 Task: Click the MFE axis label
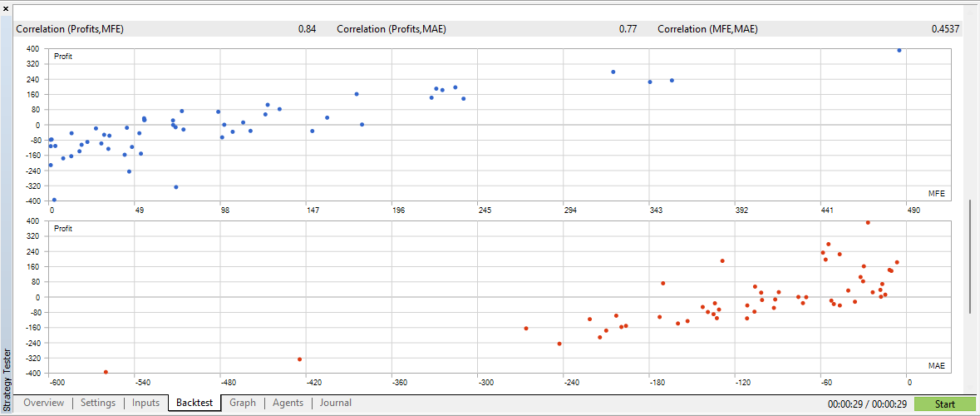click(936, 193)
